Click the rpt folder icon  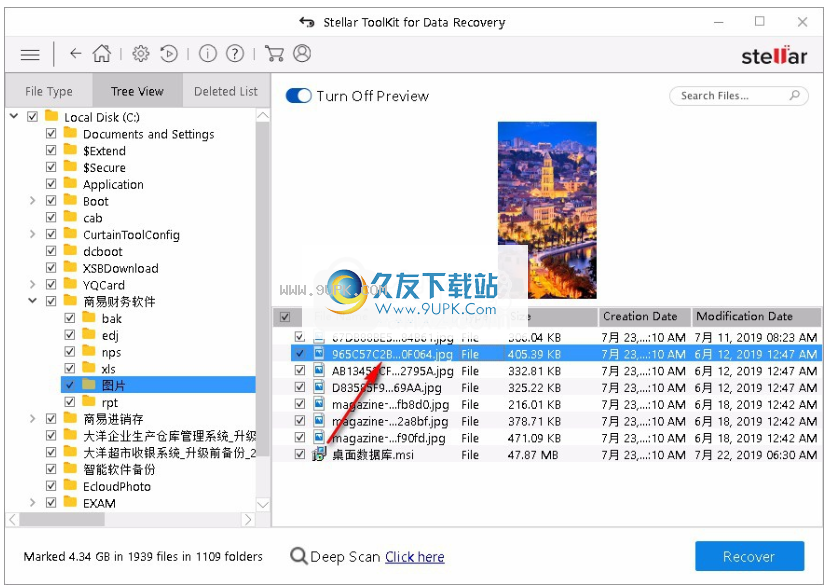pos(89,401)
